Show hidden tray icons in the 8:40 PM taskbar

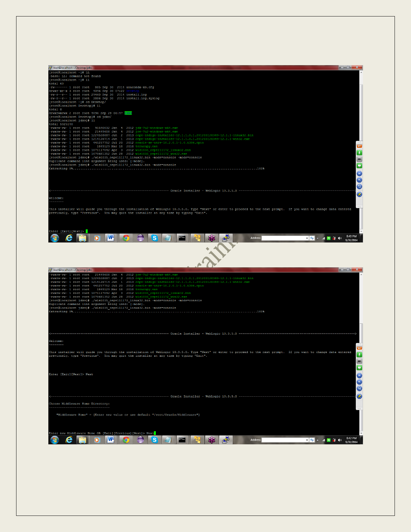pos(318,238)
